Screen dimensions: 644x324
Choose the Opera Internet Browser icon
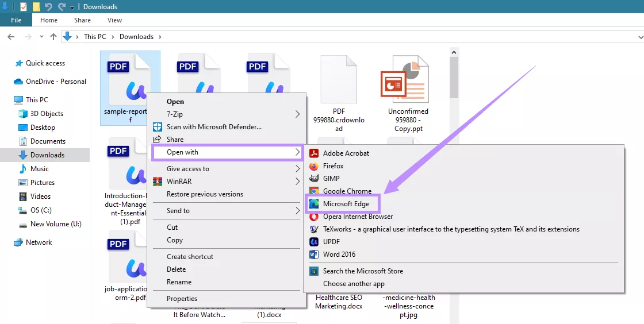point(314,217)
